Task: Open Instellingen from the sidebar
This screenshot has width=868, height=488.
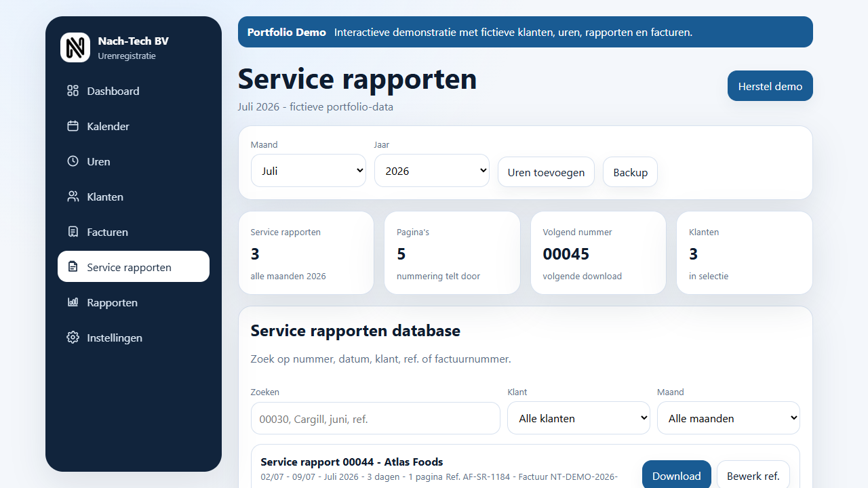Action: pyautogui.click(x=134, y=338)
